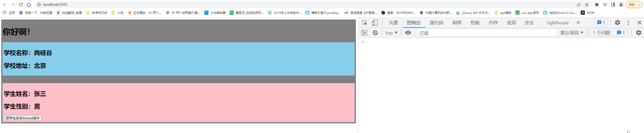Screen dimensions: 644x133
Task: Activate the DevTools inspect element picker
Action: [365, 23]
